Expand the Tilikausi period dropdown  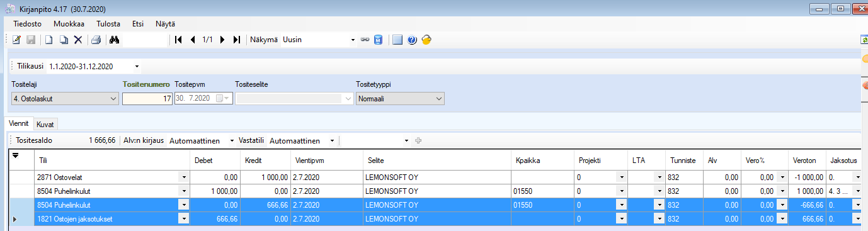pos(137,66)
